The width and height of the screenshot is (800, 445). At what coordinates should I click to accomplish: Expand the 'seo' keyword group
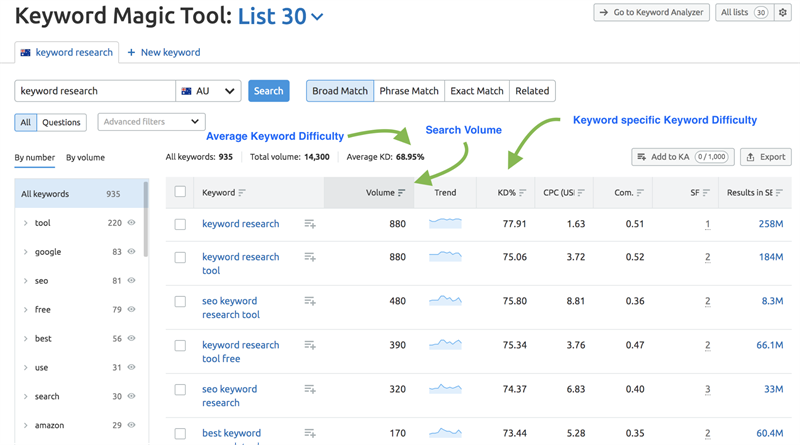26,281
